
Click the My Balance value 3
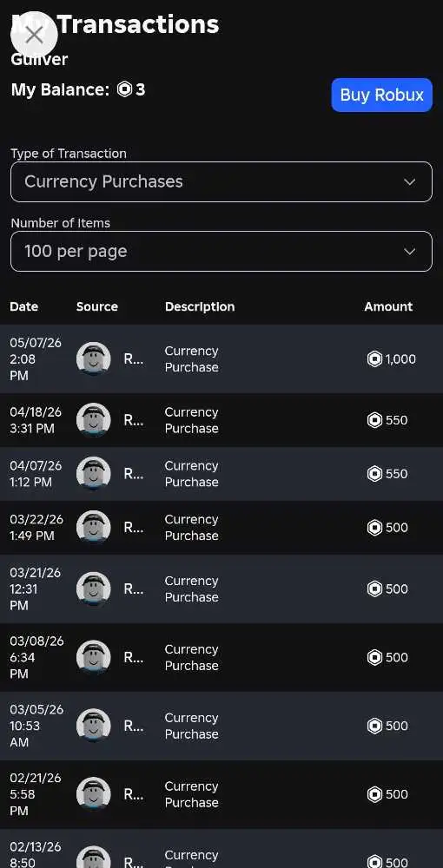[140, 89]
